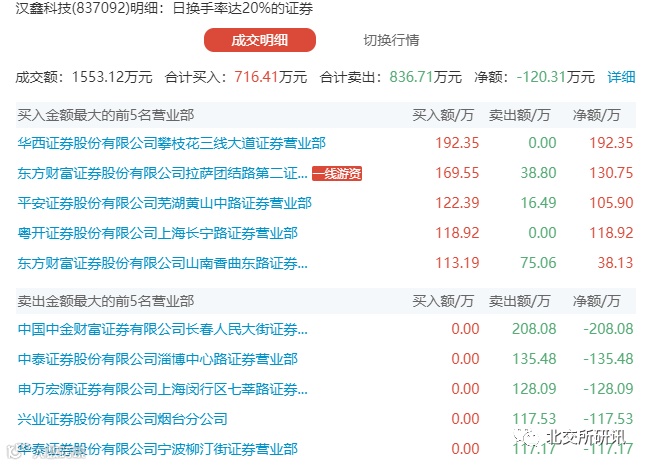The width and height of the screenshot is (646, 465).
Task: Open 华泰证券宁波柳汀街证券营业部 link
Action: [x=157, y=449]
